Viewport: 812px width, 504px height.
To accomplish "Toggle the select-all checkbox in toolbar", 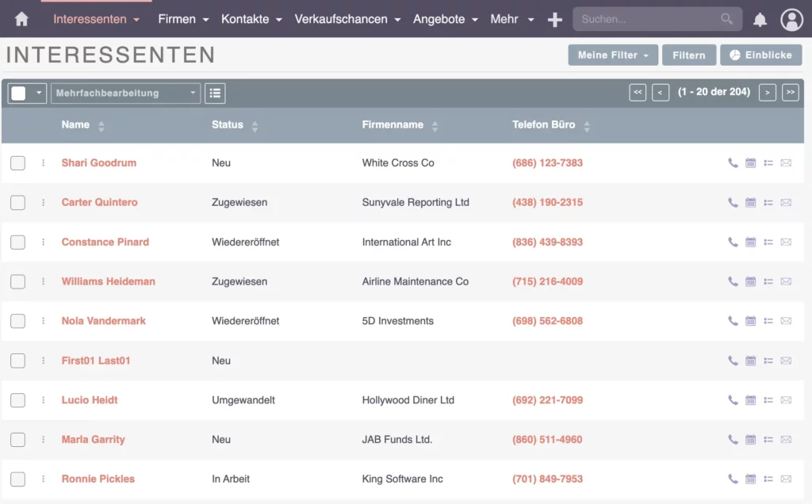I will pos(18,94).
